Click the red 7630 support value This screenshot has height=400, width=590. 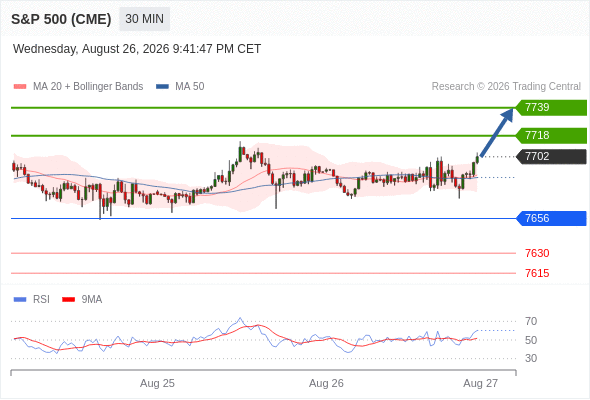click(537, 253)
